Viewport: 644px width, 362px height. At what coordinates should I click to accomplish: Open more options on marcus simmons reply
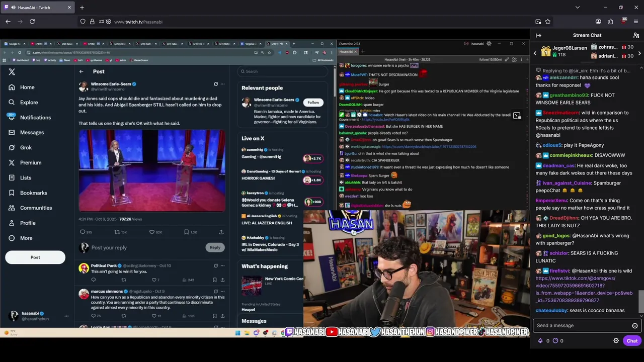tap(222, 292)
